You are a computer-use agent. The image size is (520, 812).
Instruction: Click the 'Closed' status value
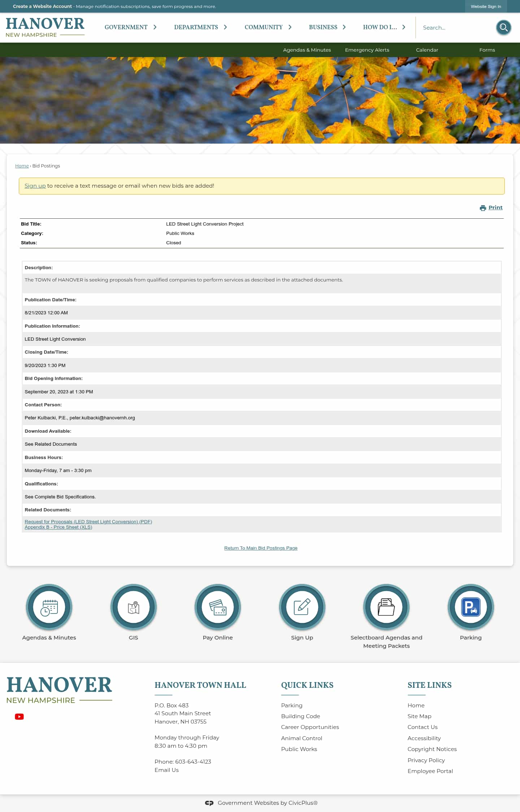174,243
